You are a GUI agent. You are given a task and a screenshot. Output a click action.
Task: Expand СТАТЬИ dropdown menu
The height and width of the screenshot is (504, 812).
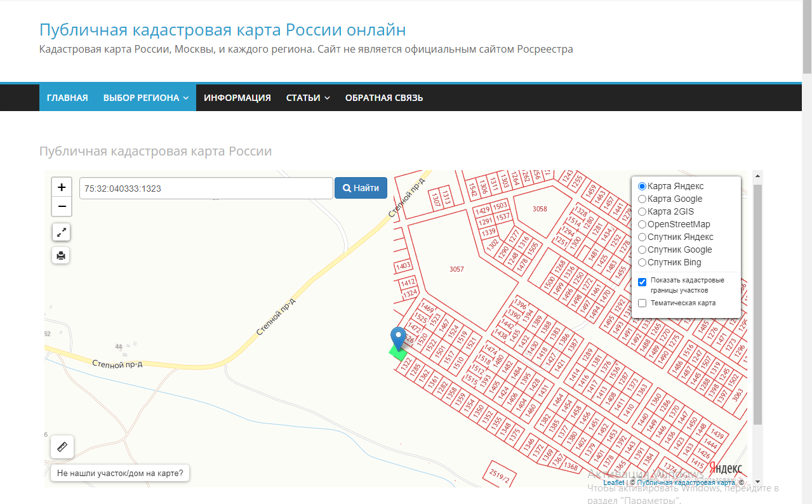308,98
